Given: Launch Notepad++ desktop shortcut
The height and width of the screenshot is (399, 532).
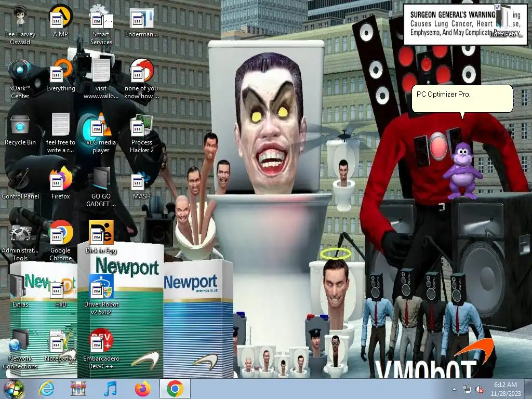Looking at the screenshot, I should (60, 345).
